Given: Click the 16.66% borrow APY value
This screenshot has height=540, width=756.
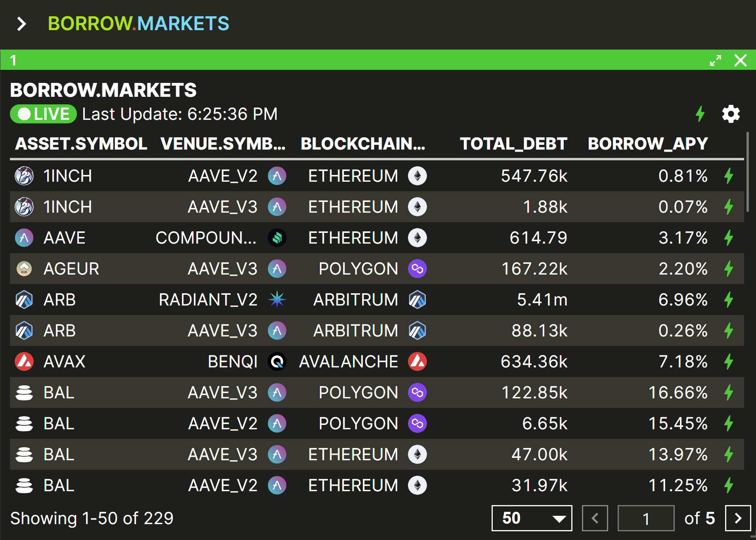Looking at the screenshot, I should click(x=678, y=392).
